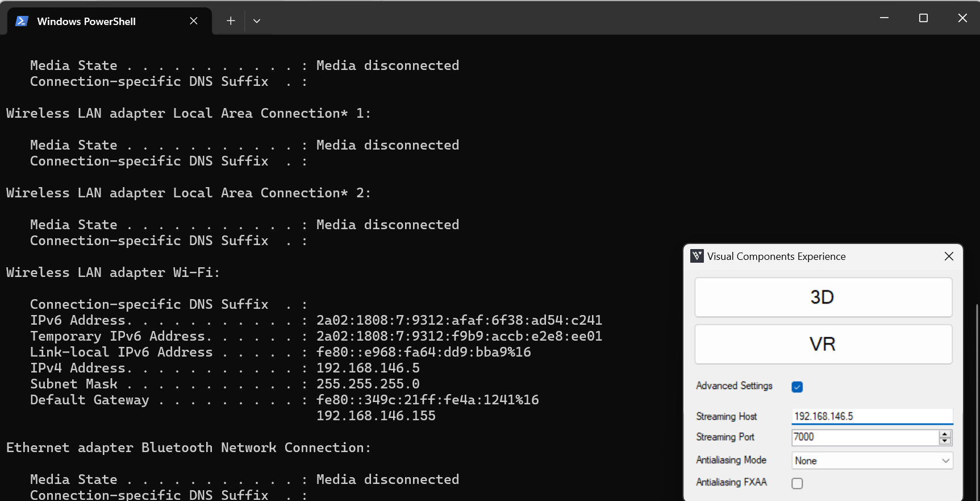Click the Temporary IPv6 Address value
The width and height of the screenshot is (980, 501).
click(459, 336)
